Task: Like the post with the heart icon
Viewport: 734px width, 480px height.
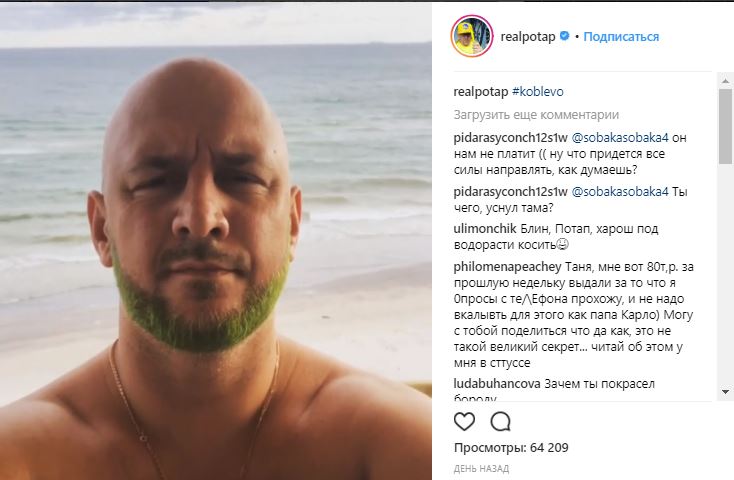Action: [464, 421]
